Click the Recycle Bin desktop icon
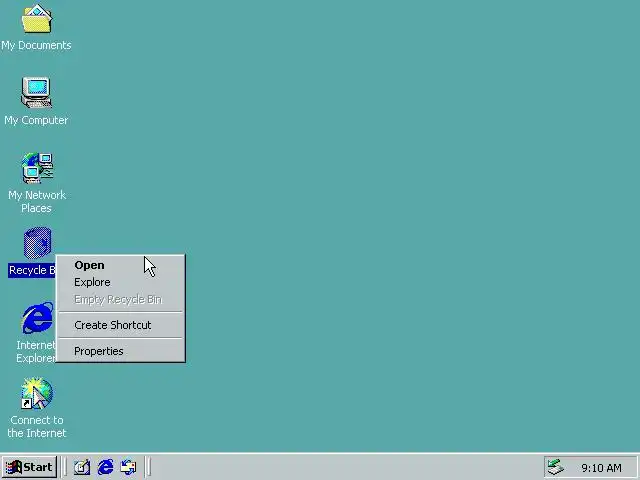This screenshot has width=640, height=480. (38, 243)
